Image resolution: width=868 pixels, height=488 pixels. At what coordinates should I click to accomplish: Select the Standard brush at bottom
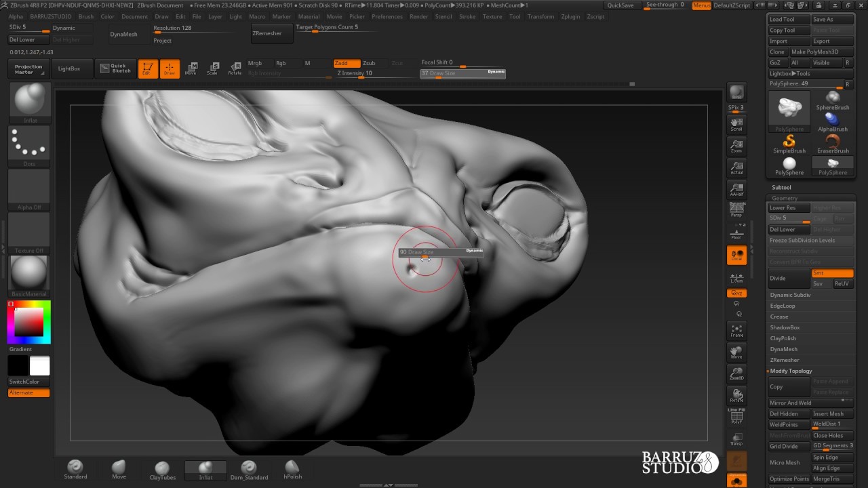(x=75, y=470)
